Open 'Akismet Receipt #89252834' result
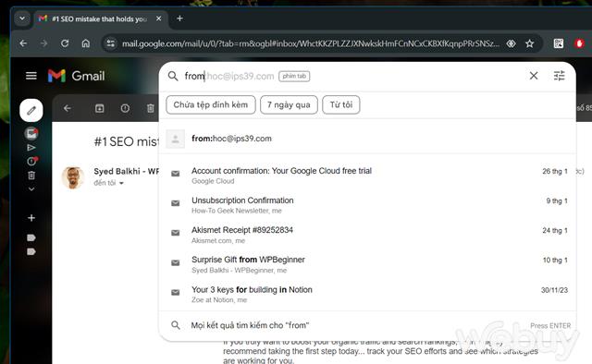Viewport: 592px width, 364px height. click(x=367, y=235)
